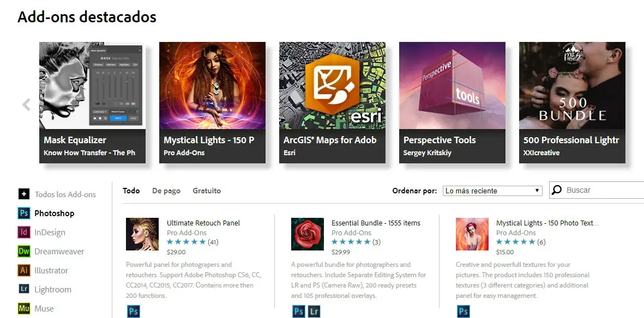This screenshot has width=644, height=318.
Task: Open the Mask Equalizer featured card
Action: (92, 102)
